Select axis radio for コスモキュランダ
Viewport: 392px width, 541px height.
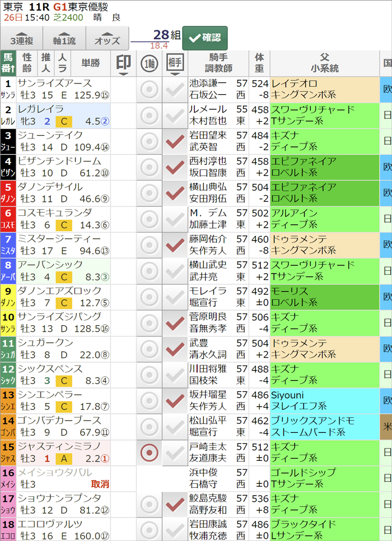(x=150, y=219)
